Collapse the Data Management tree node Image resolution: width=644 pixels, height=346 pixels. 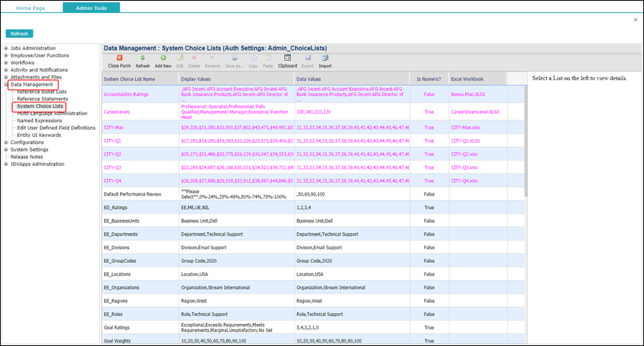[6, 85]
